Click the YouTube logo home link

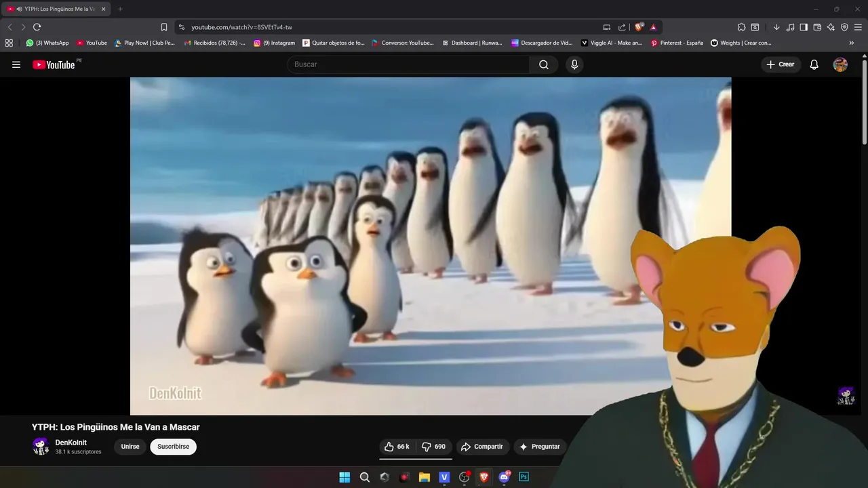[54, 64]
